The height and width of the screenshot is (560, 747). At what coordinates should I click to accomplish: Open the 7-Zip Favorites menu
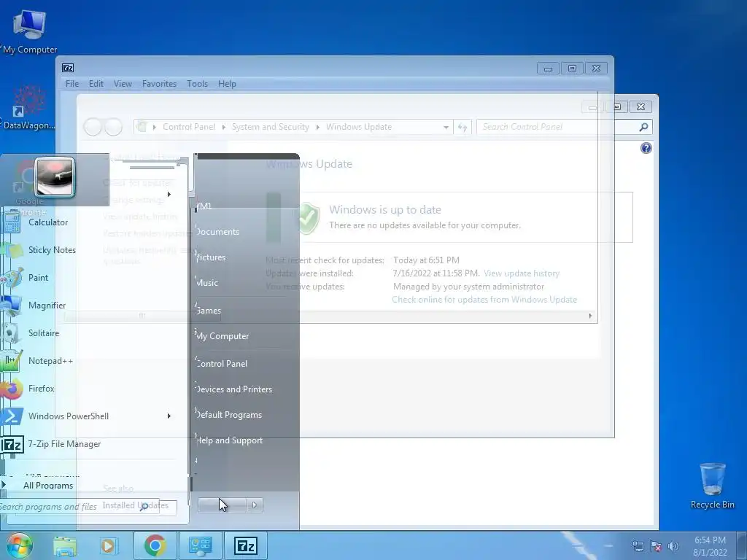[x=159, y=84]
